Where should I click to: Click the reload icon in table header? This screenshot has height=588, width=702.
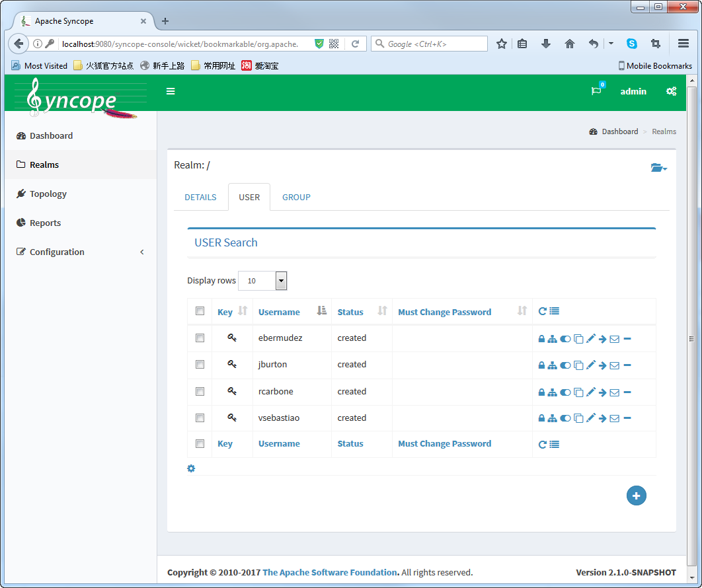click(x=542, y=312)
